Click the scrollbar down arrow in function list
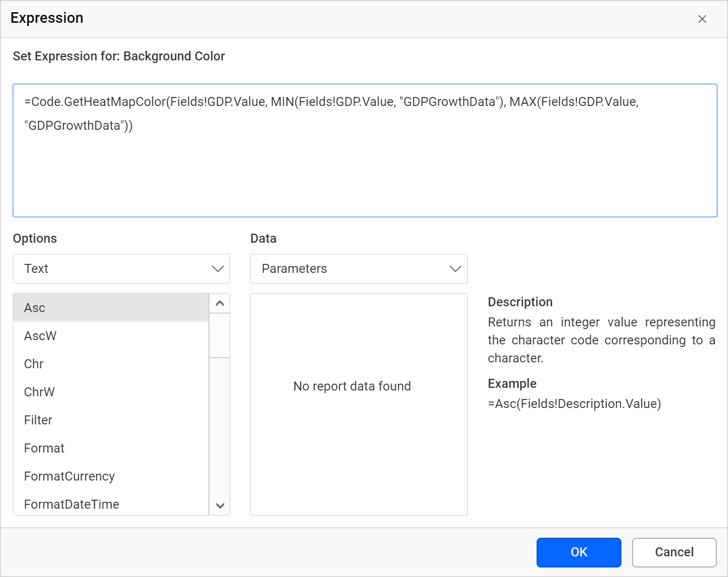The width and height of the screenshot is (728, 577). 220,506
